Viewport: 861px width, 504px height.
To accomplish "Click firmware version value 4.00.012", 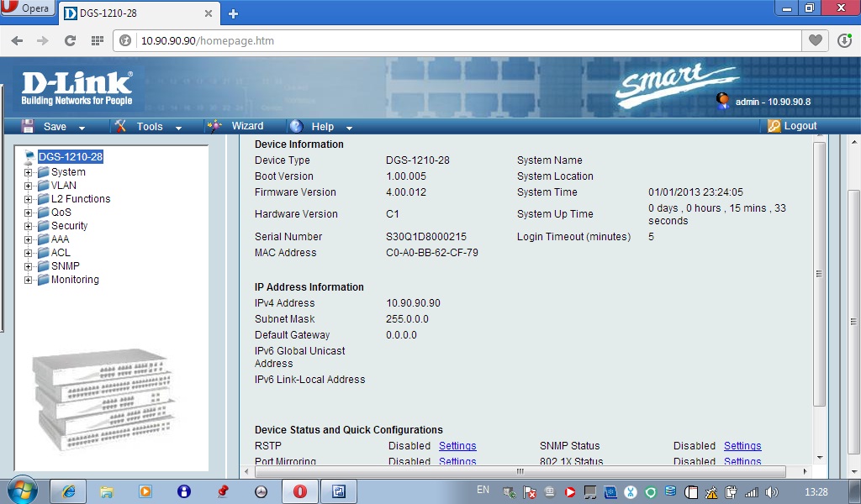I will tap(406, 192).
